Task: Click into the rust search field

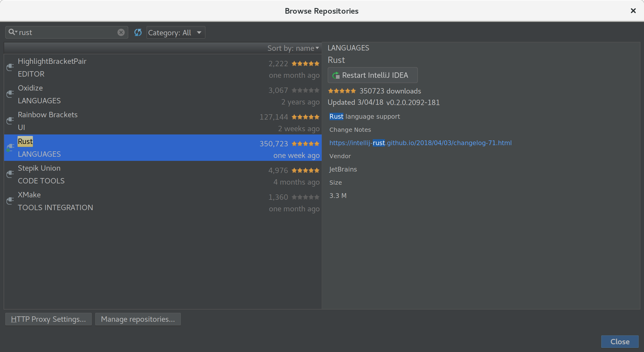Action: [65, 32]
